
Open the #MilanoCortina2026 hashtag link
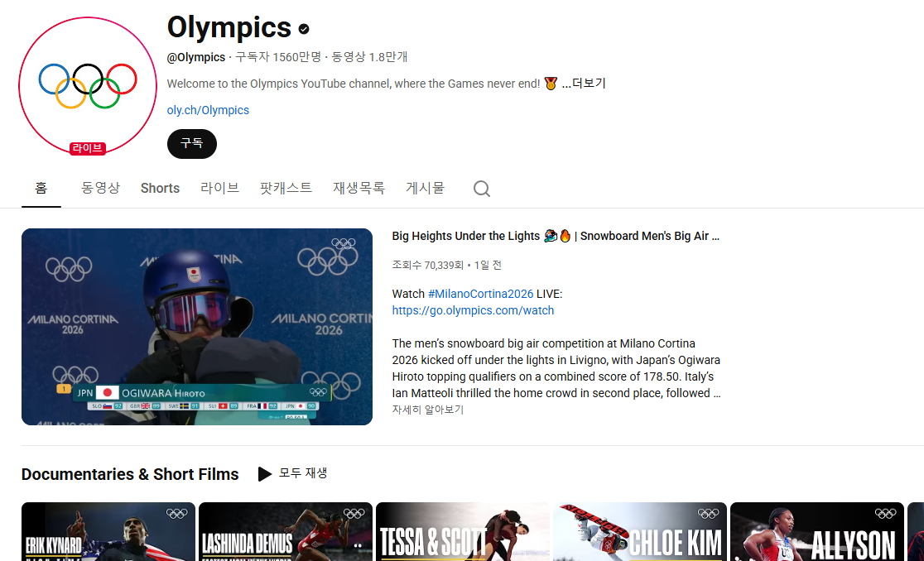click(x=480, y=294)
